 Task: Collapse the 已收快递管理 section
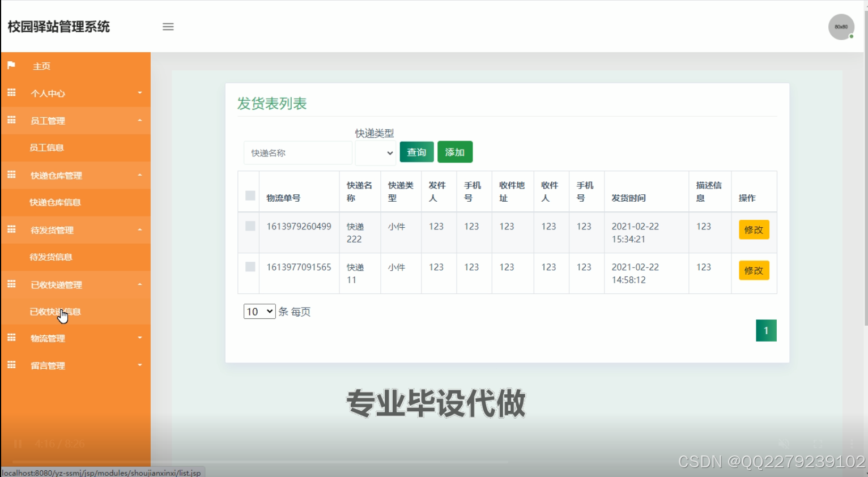(x=76, y=284)
